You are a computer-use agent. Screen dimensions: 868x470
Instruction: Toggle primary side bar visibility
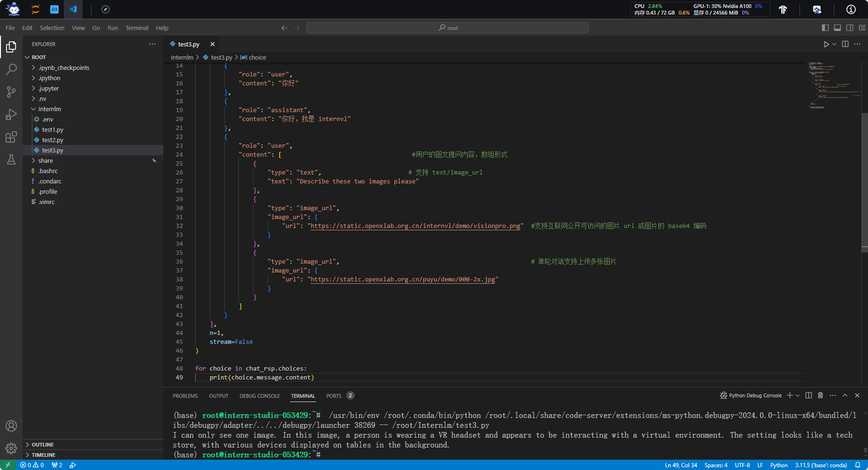tap(825, 28)
